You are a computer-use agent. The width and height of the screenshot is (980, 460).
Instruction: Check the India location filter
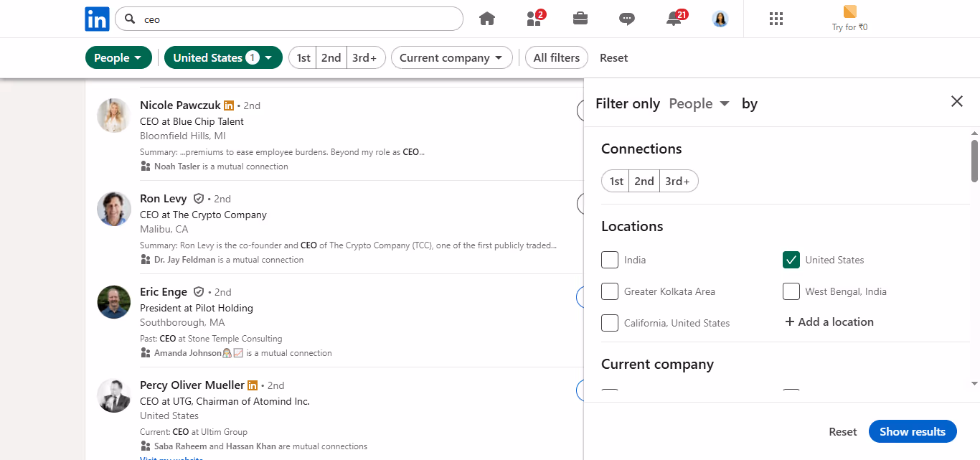click(610, 260)
